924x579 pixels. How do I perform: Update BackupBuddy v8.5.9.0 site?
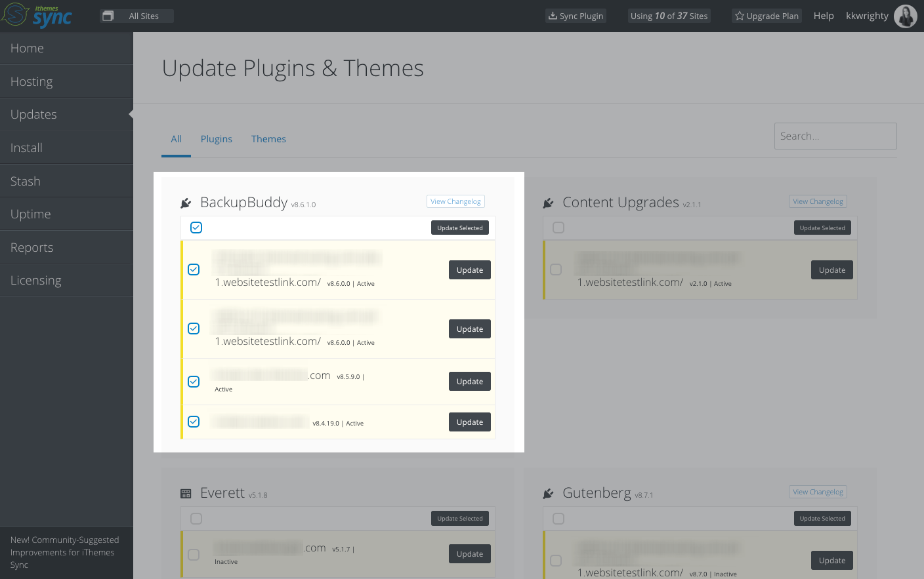[x=470, y=382]
